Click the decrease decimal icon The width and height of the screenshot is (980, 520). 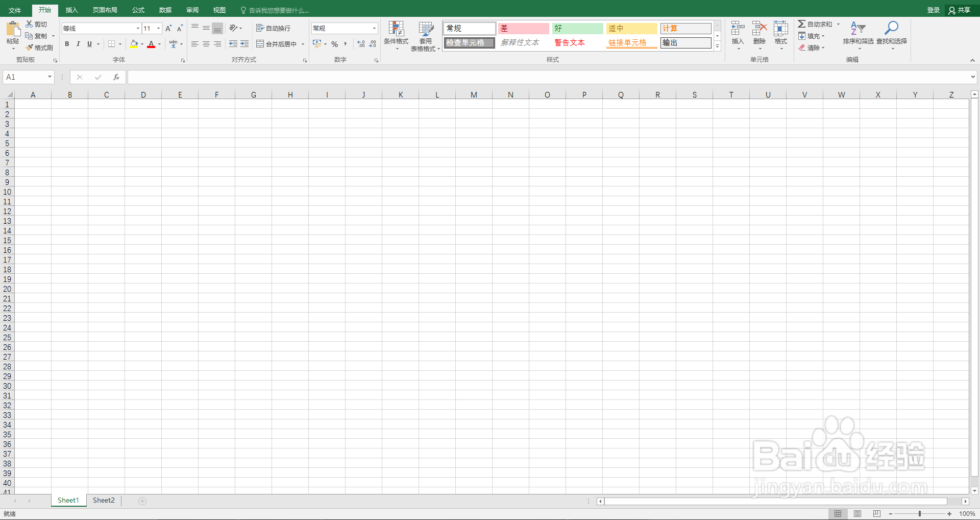[x=373, y=44]
